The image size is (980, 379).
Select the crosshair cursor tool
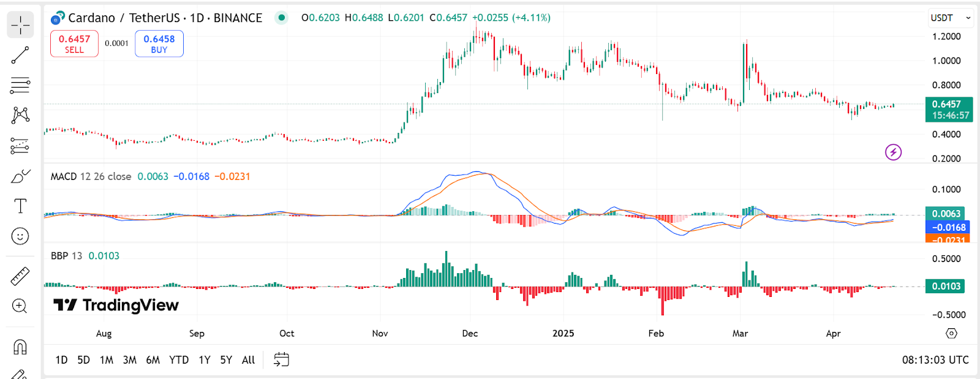(x=20, y=25)
